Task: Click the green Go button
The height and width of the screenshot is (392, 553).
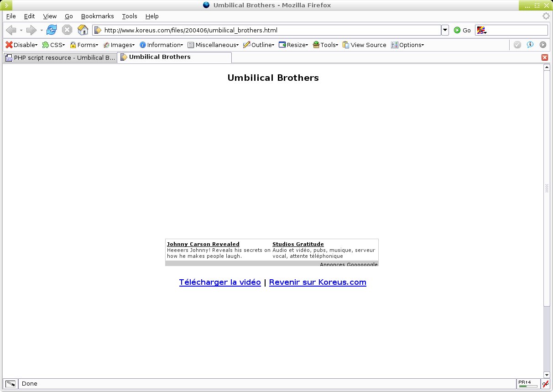Action: [462, 30]
